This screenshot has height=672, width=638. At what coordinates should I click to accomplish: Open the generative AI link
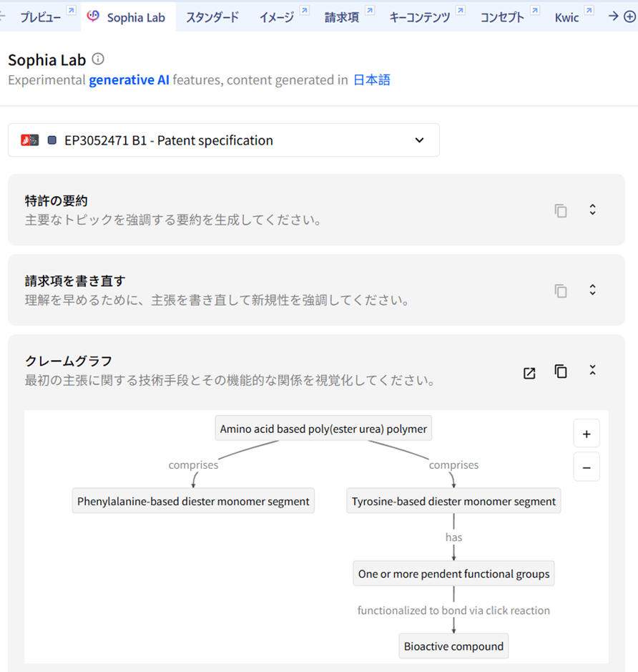tap(129, 80)
